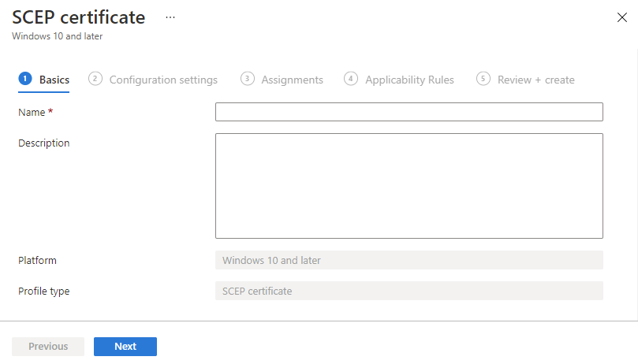Open the ellipsis menu beside SCEP certificate title
Screen dimensions: 638x364
tap(170, 17)
